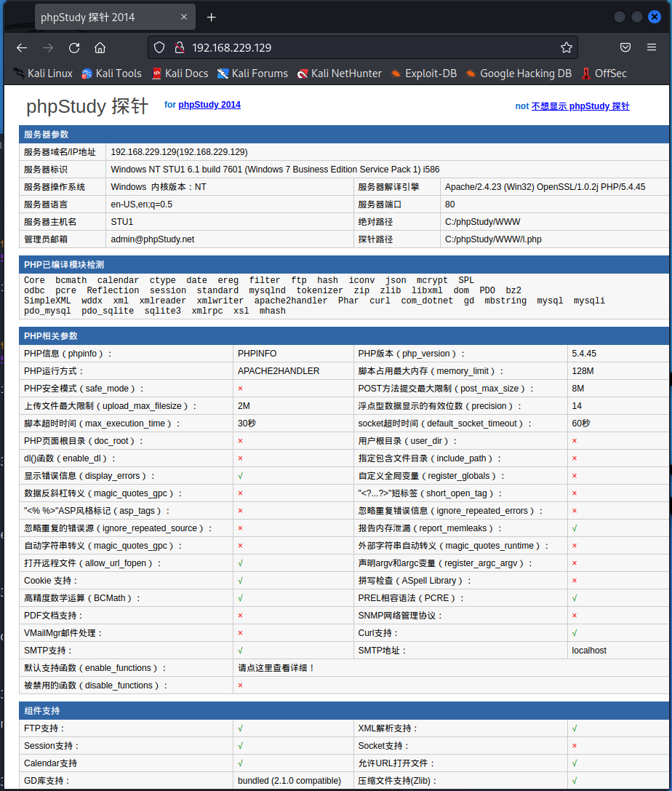Click the pdo_mysql module name
The image size is (672, 791).
pos(47,311)
